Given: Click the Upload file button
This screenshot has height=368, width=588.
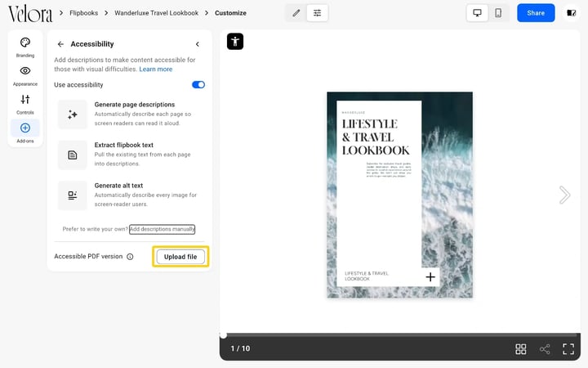Looking at the screenshot, I should 180,257.
